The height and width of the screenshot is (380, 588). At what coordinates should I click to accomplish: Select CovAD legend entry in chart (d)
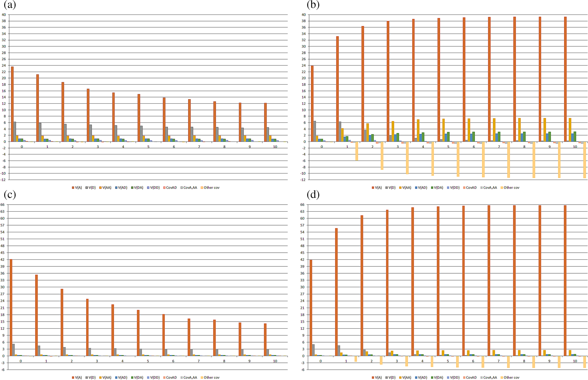(470, 378)
